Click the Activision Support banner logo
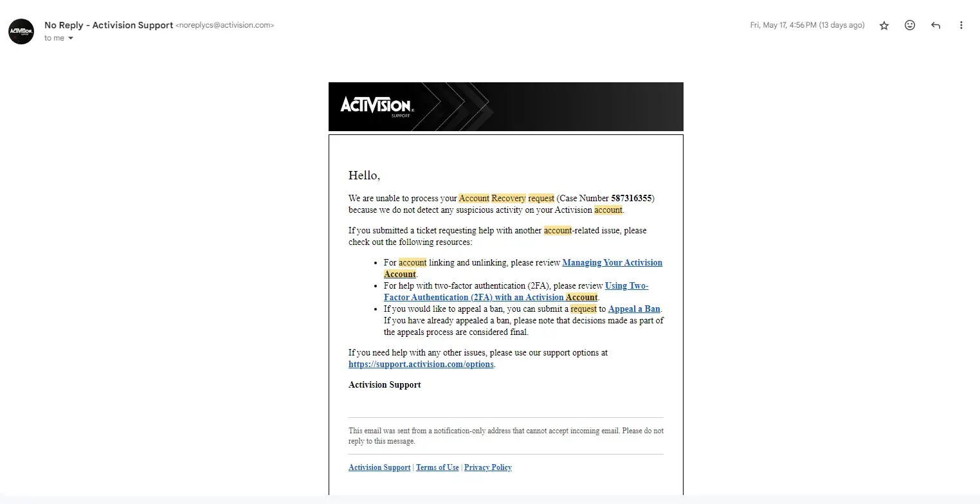Screen dimensions: 980x504 click(x=377, y=105)
